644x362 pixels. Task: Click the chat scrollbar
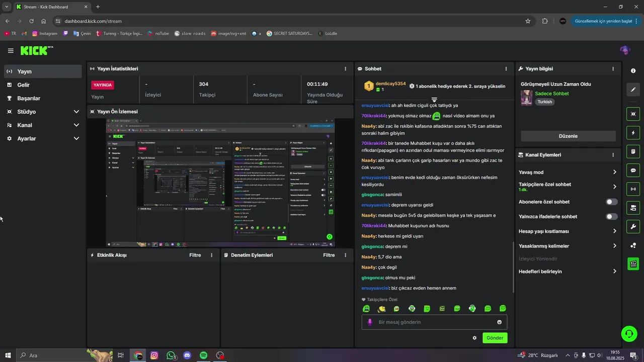tap(513, 266)
